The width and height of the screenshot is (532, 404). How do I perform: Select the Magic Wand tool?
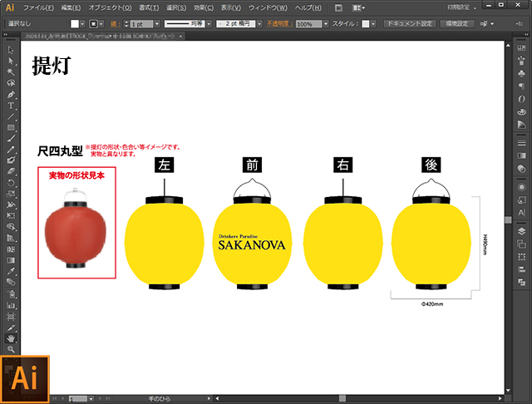pyautogui.click(x=11, y=72)
